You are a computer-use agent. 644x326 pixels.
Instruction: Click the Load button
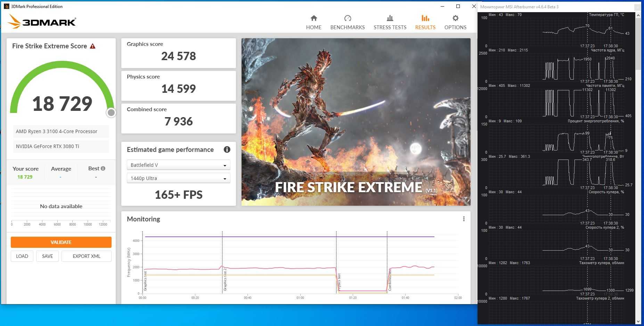pyautogui.click(x=22, y=256)
